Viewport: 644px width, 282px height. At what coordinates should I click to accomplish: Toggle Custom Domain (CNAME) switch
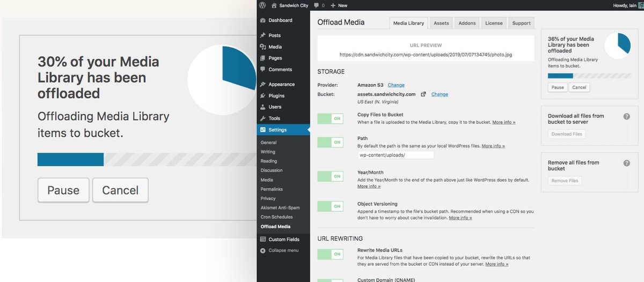point(330,280)
